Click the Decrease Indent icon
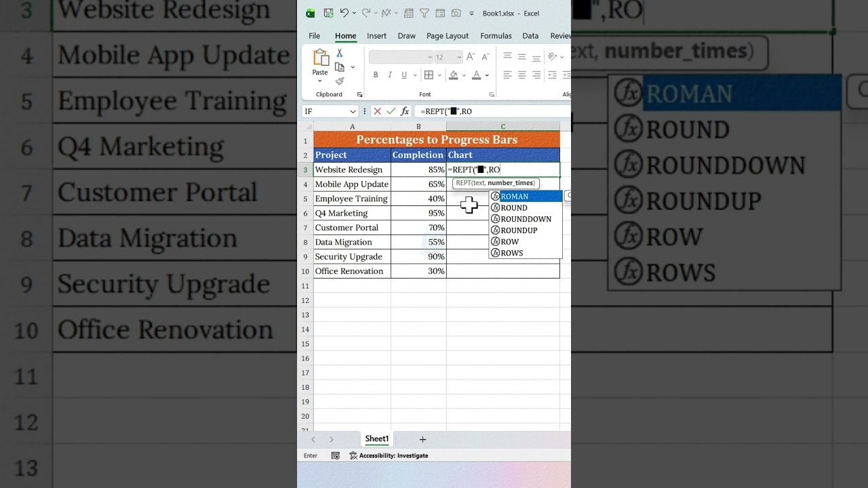 pos(554,75)
